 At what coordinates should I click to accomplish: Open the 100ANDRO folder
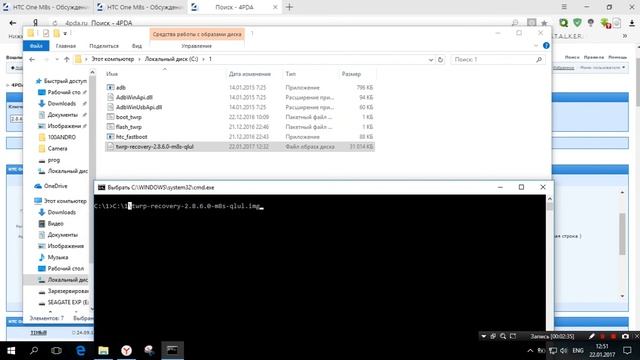[x=58, y=137]
